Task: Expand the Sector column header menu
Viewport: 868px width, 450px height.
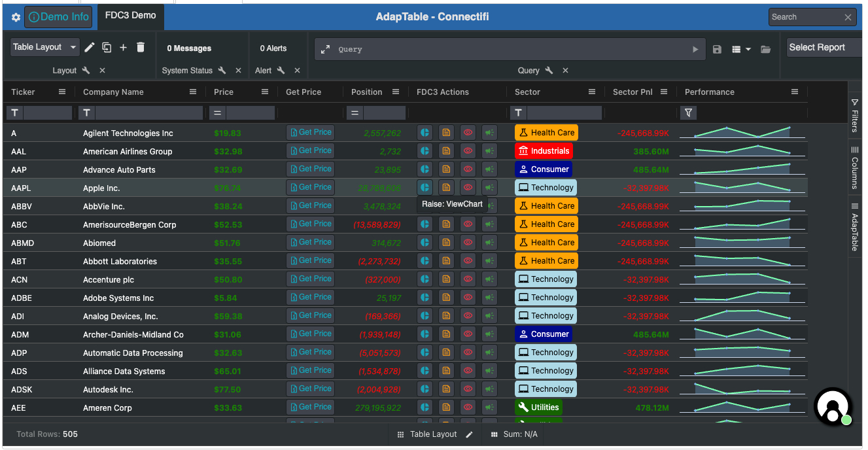Action: pos(592,92)
